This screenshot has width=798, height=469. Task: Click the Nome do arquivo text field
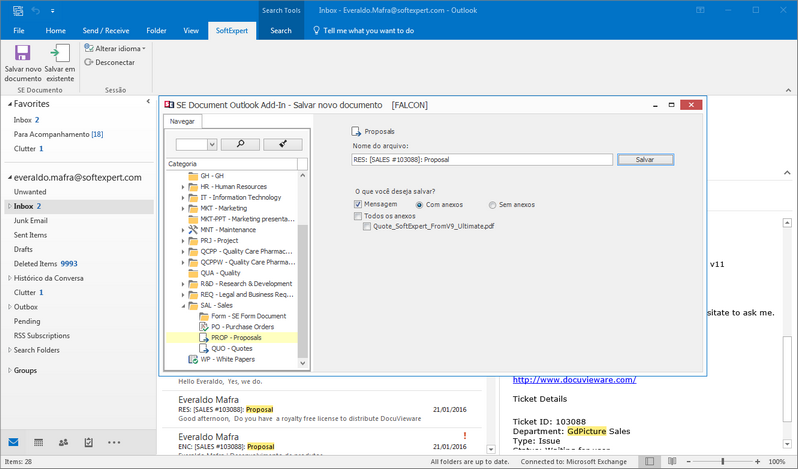pyautogui.click(x=482, y=160)
